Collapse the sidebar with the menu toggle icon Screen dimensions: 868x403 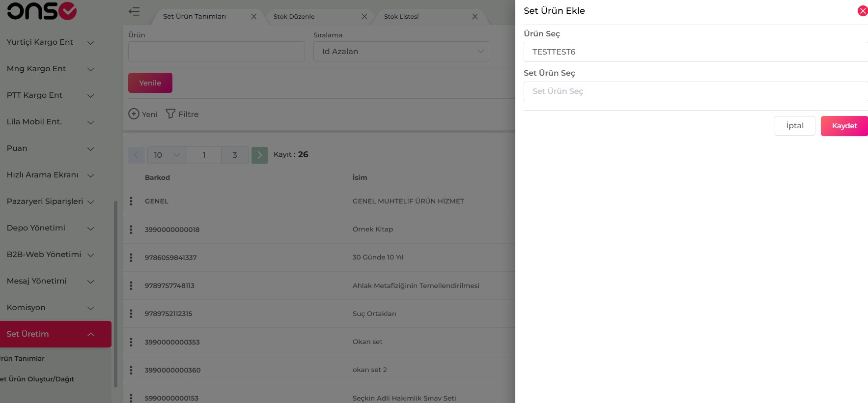tap(134, 11)
